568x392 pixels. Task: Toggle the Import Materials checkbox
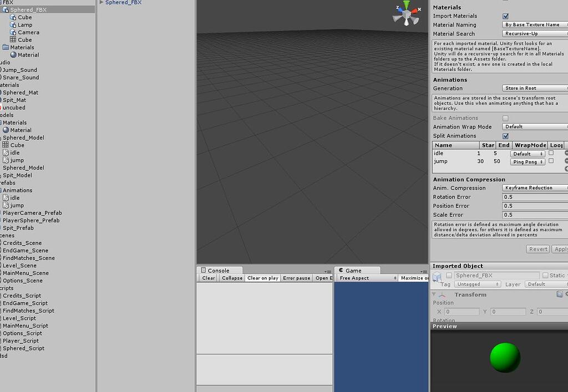tap(505, 16)
